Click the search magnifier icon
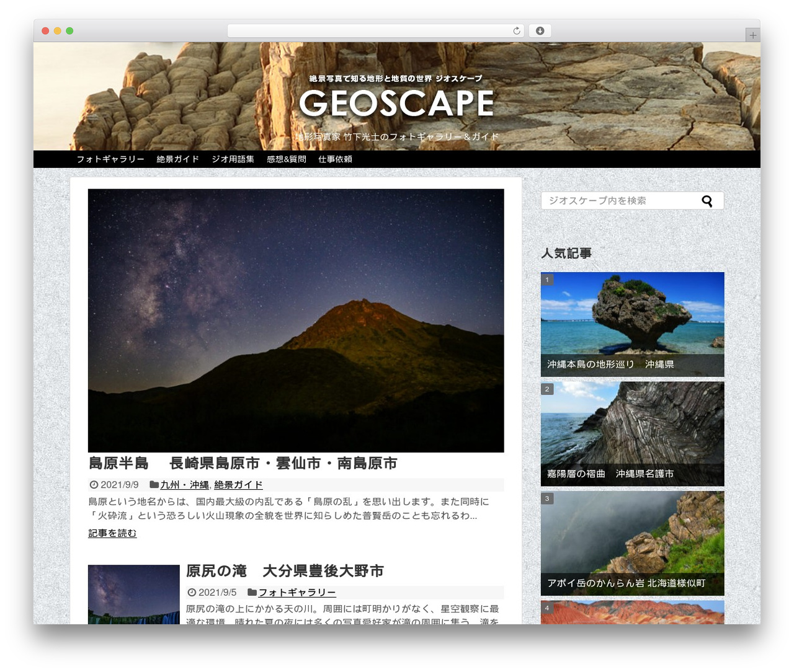Screen dimensions: 794x672 point(707,201)
